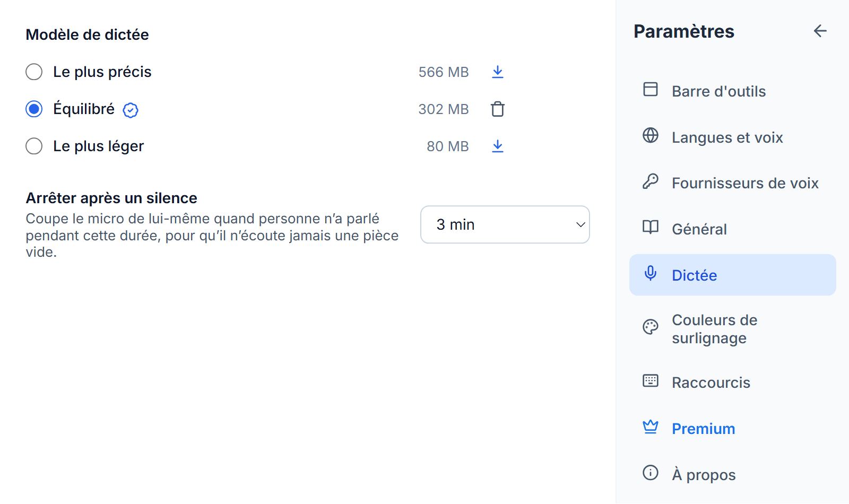Click the key icon for Fournisseurs de voix
The image size is (849, 504).
(x=651, y=181)
